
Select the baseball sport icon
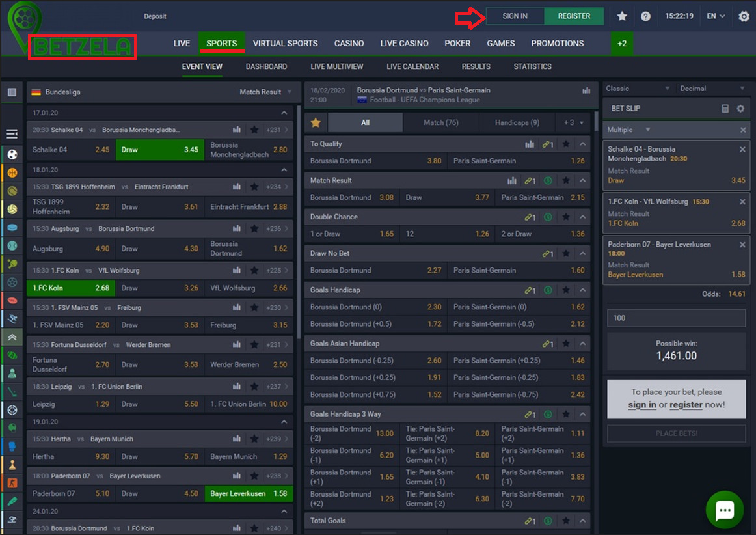[12, 245]
